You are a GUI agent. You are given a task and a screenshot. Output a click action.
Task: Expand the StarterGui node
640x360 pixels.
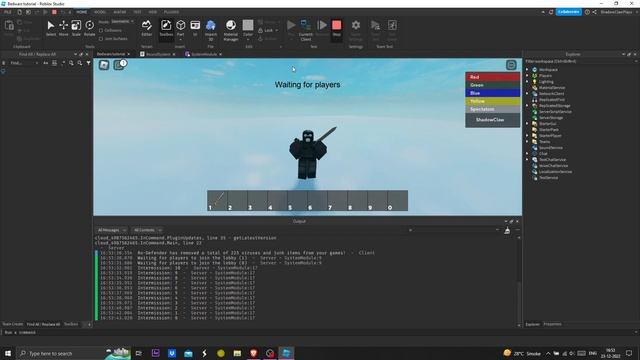pyautogui.click(x=527, y=124)
